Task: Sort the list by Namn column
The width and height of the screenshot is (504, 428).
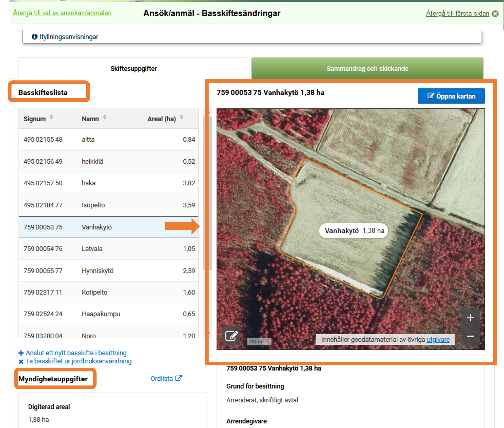Action: 105,117
